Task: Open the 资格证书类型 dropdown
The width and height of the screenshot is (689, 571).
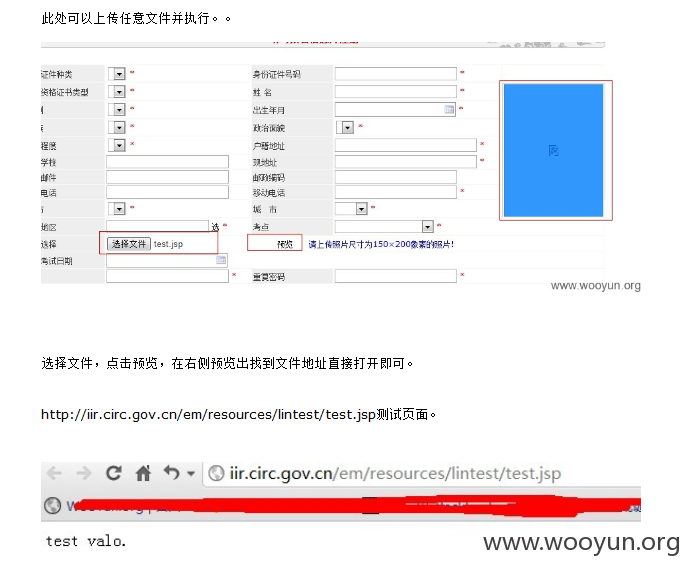Action: pos(119,92)
